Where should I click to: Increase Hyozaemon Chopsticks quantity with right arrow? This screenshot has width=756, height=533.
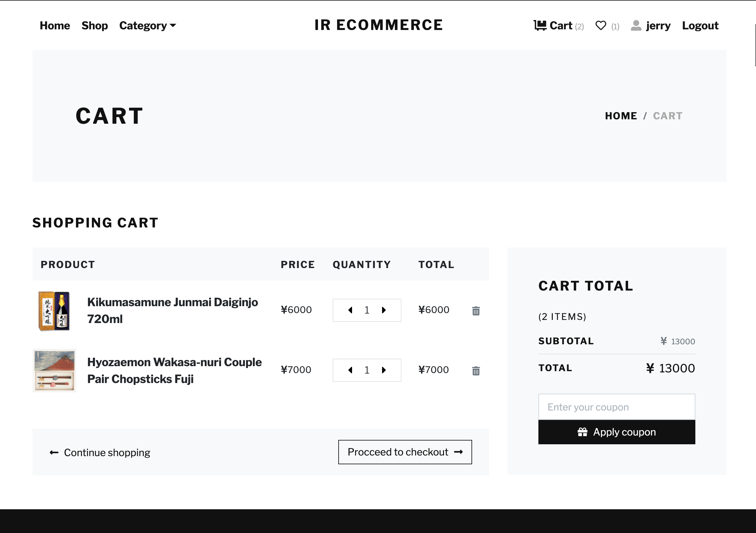384,370
